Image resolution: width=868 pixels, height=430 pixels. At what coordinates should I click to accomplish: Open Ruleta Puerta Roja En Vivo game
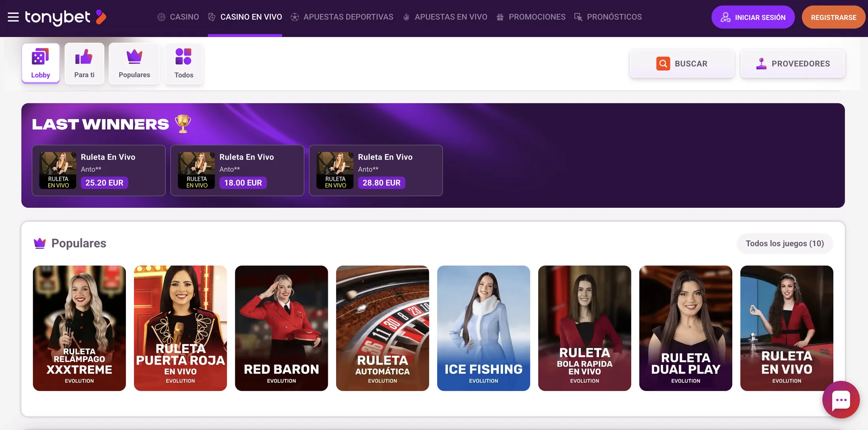click(180, 328)
